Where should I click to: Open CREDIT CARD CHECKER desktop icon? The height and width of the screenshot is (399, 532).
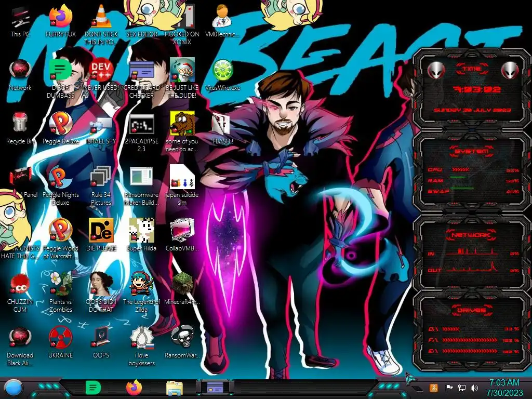pos(141,78)
